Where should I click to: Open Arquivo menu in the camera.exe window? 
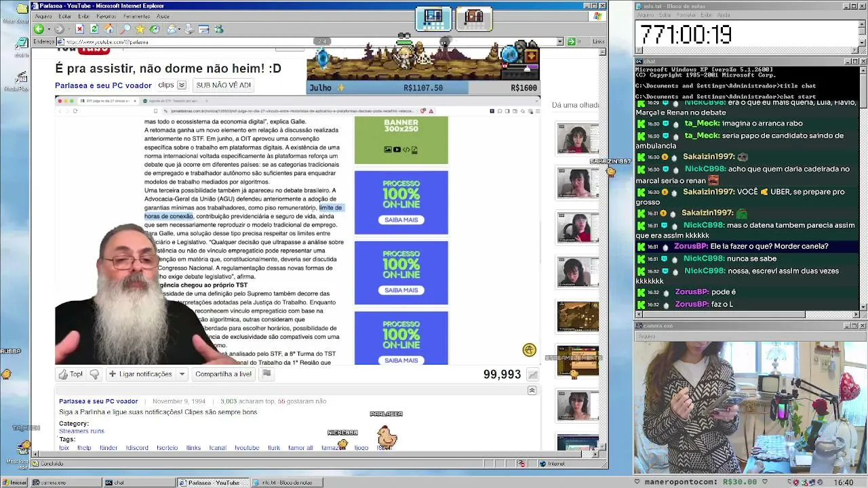(647, 336)
